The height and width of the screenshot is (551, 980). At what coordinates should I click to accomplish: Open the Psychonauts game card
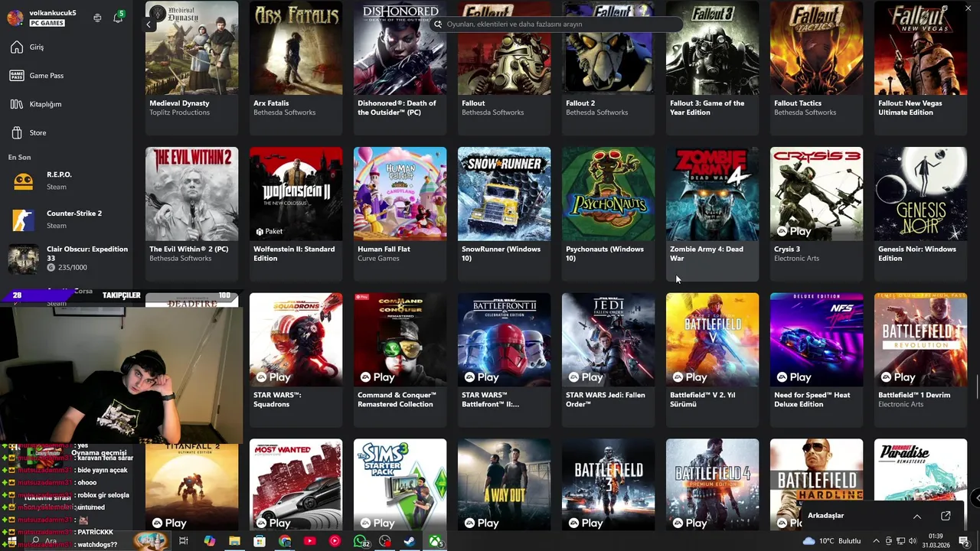608,214
